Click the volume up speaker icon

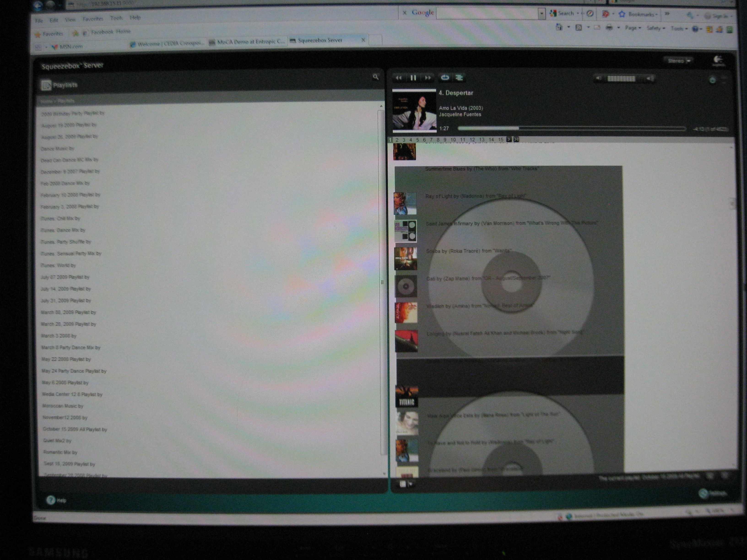pyautogui.click(x=649, y=79)
